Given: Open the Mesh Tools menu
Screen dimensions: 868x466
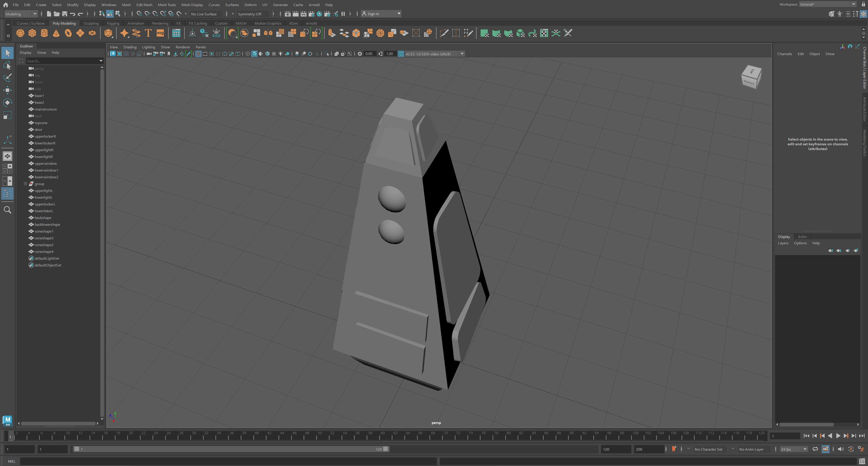Looking at the screenshot, I should click(167, 5).
